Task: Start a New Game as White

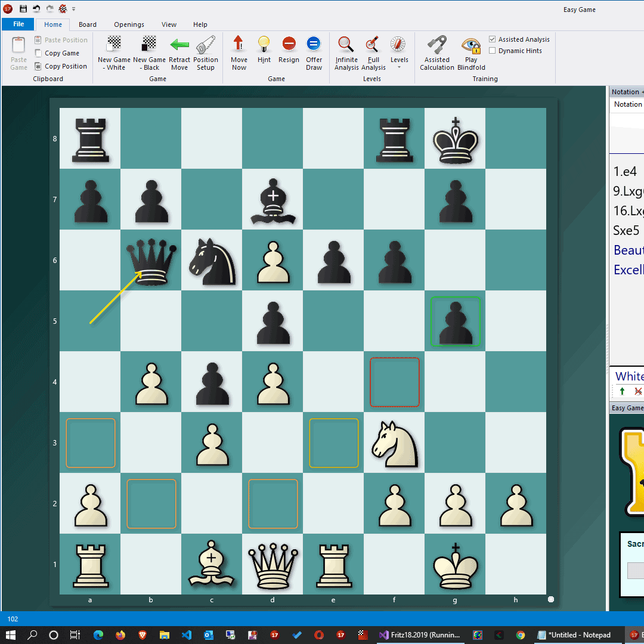Action: pos(114,52)
